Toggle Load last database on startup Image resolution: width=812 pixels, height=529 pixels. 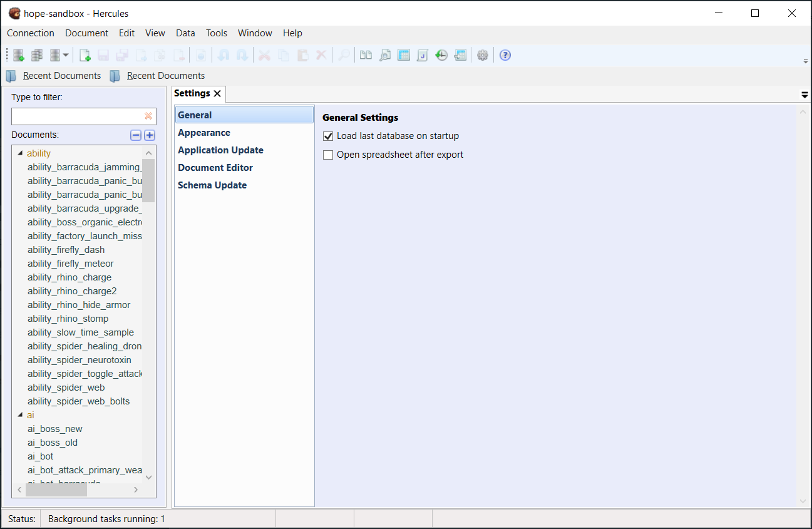tap(328, 136)
